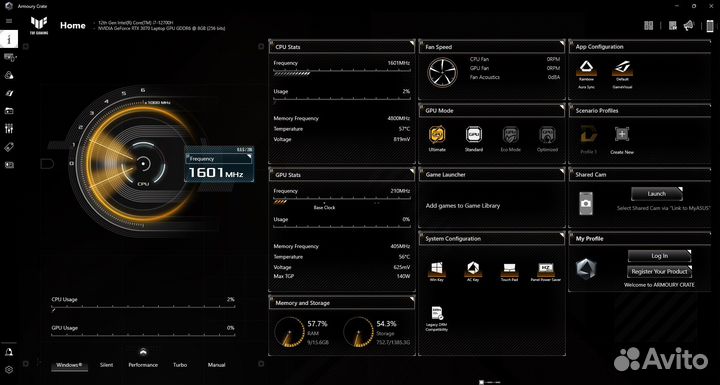
Task: Click the Log In button
Action: 659,256
